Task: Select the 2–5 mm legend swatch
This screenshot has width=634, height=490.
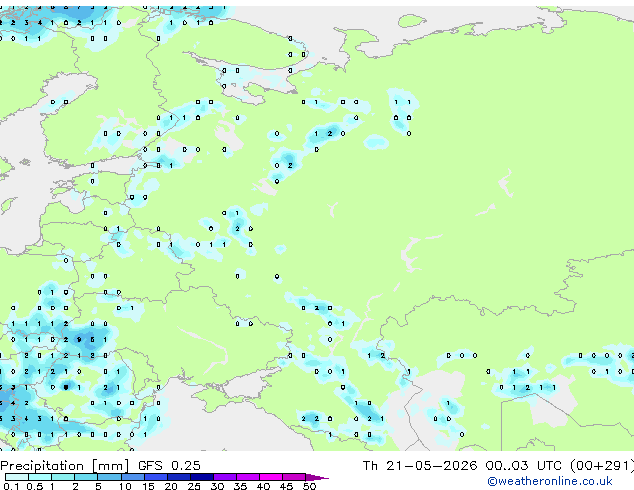Action: (x=86, y=477)
